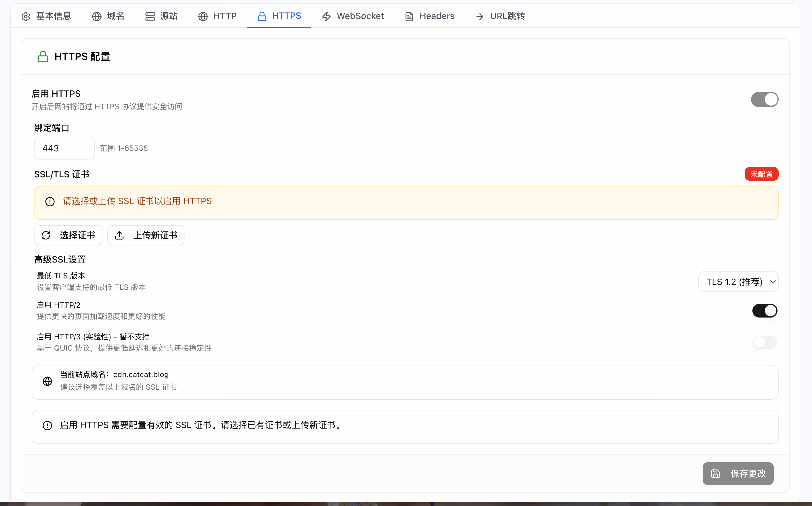Open the HTTP tab

coord(218,16)
